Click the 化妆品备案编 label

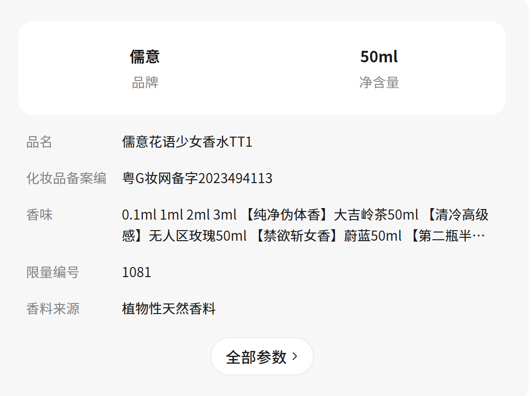66,178
